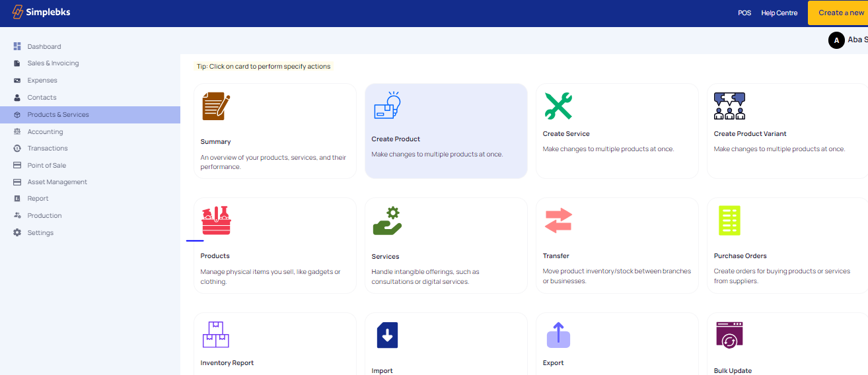868x375 pixels.
Task: Click the Create a new button
Action: click(x=839, y=13)
